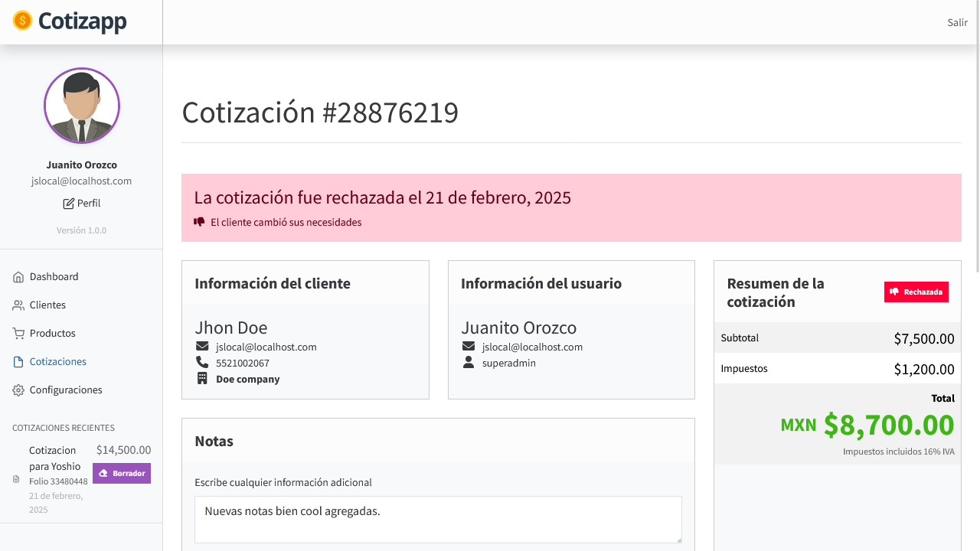The image size is (980, 551).
Task: Click the client phone icon
Action: coord(202,362)
